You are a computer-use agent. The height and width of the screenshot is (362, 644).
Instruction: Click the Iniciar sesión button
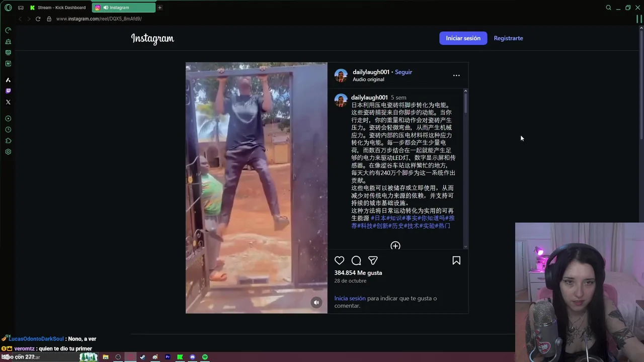pyautogui.click(x=463, y=38)
